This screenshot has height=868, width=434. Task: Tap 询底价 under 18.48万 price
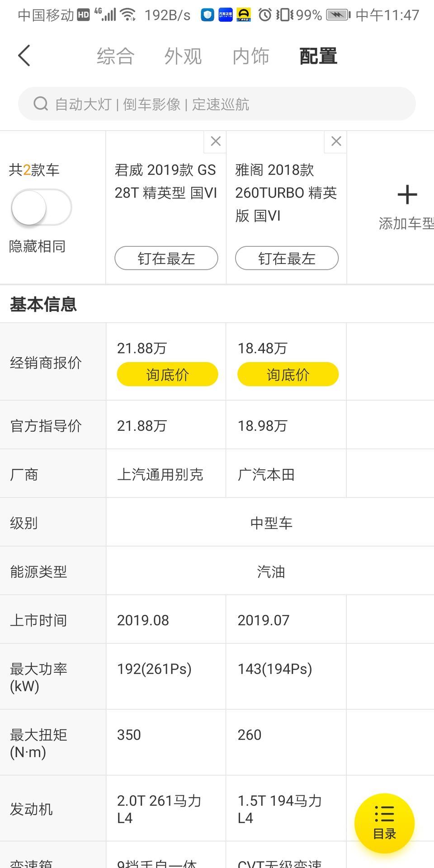coord(288,374)
